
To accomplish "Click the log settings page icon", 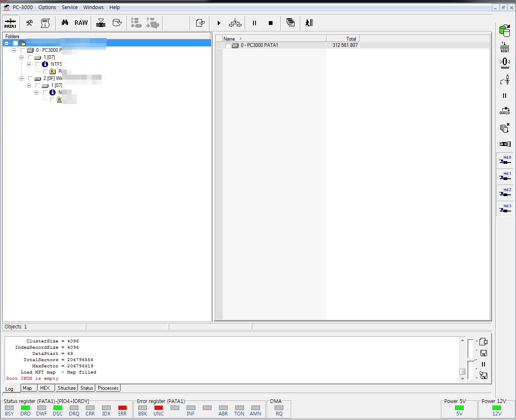I will (483, 342).
